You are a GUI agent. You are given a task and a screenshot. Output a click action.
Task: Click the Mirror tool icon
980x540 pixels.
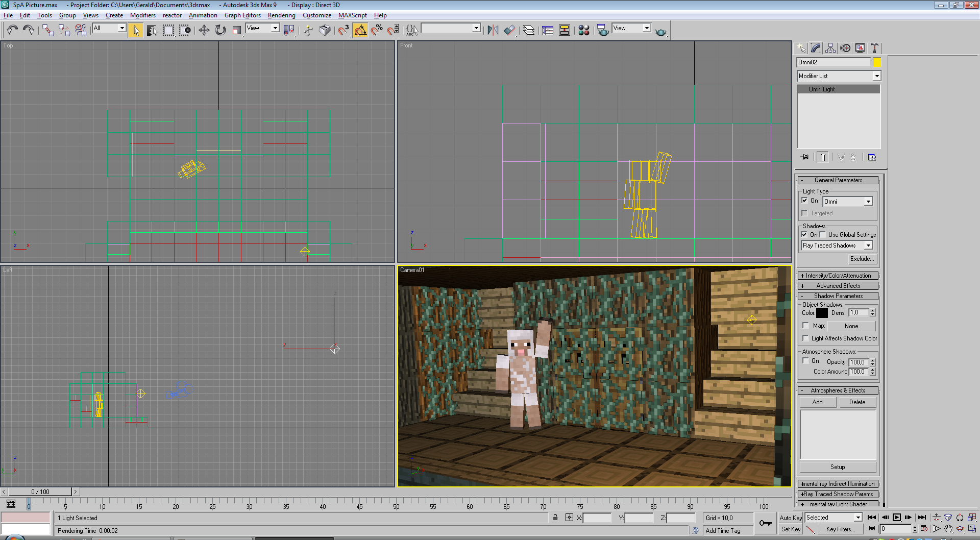click(493, 31)
